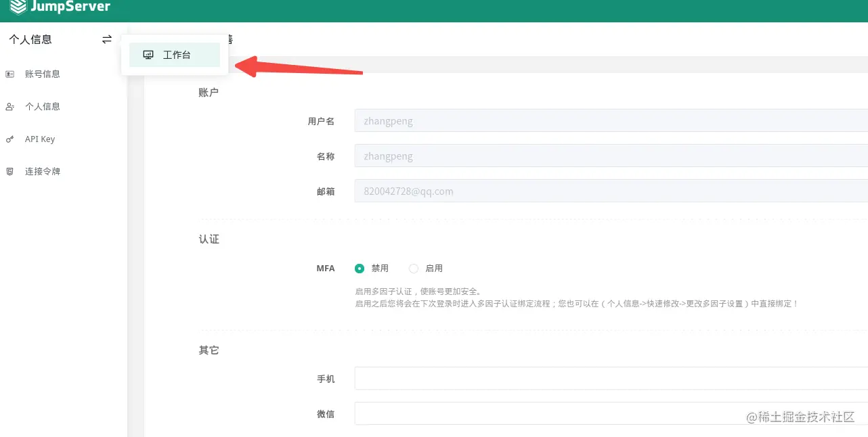Click the 个人信息 user icon
Screen dimensions: 868x437
[x=9, y=106]
